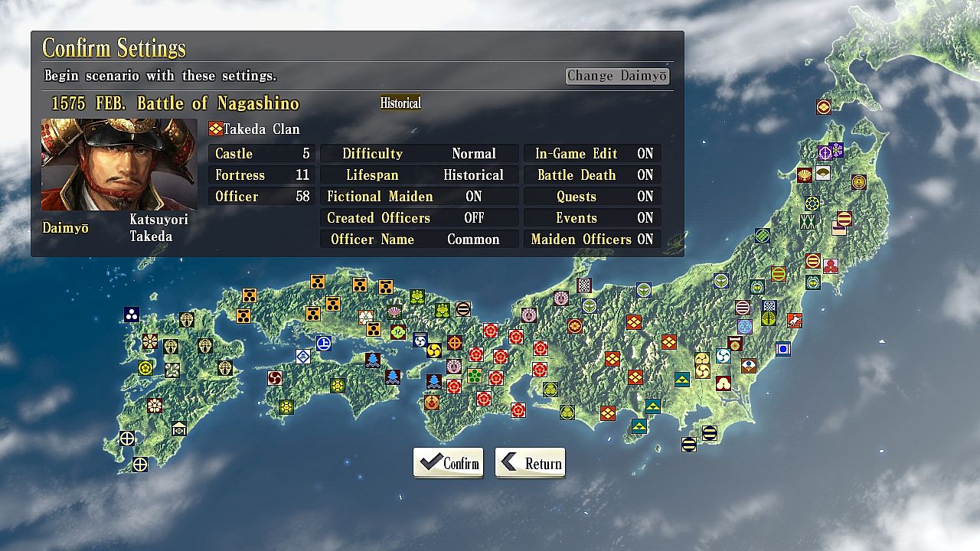Select the white diamond crest with blue stripes

click(x=303, y=356)
